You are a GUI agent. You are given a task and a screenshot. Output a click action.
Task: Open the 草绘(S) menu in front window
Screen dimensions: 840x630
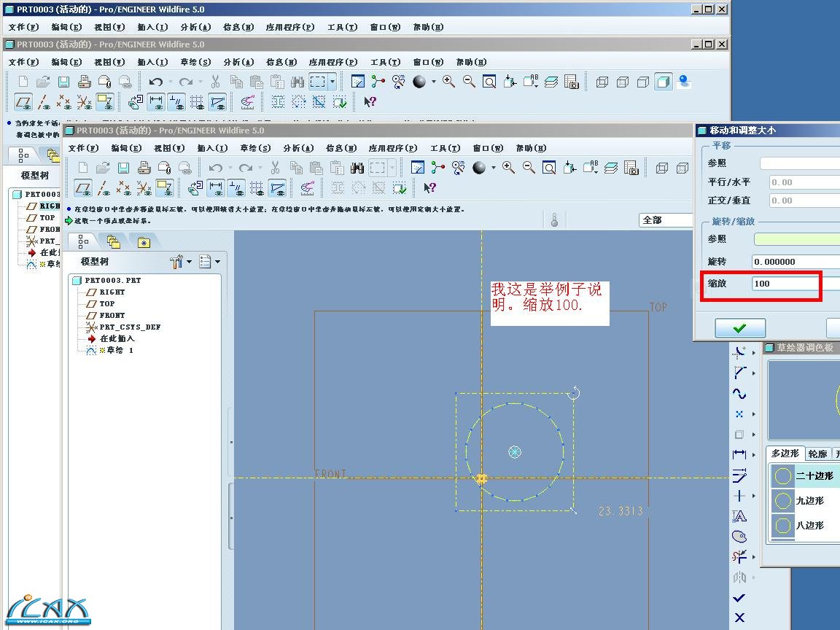(x=255, y=148)
